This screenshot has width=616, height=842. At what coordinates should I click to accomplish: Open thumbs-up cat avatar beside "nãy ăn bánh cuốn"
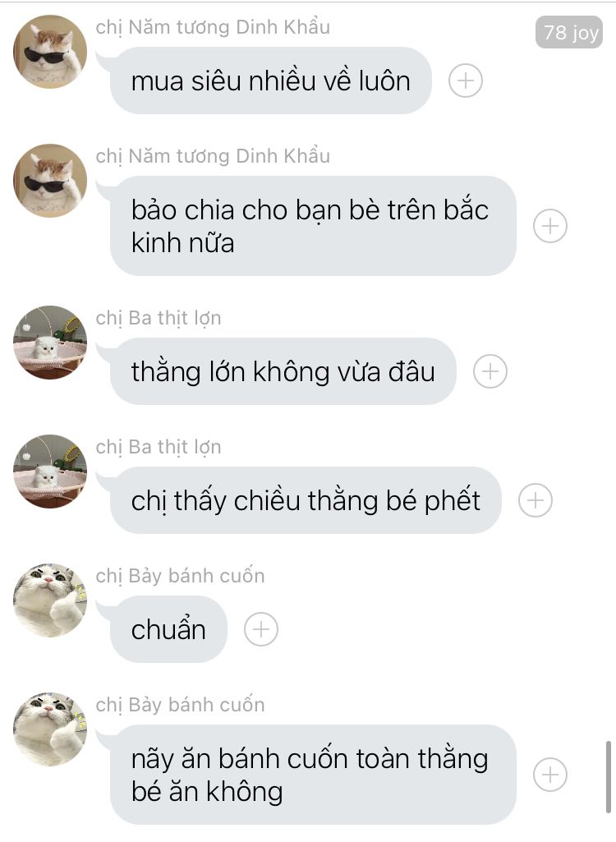point(50,729)
